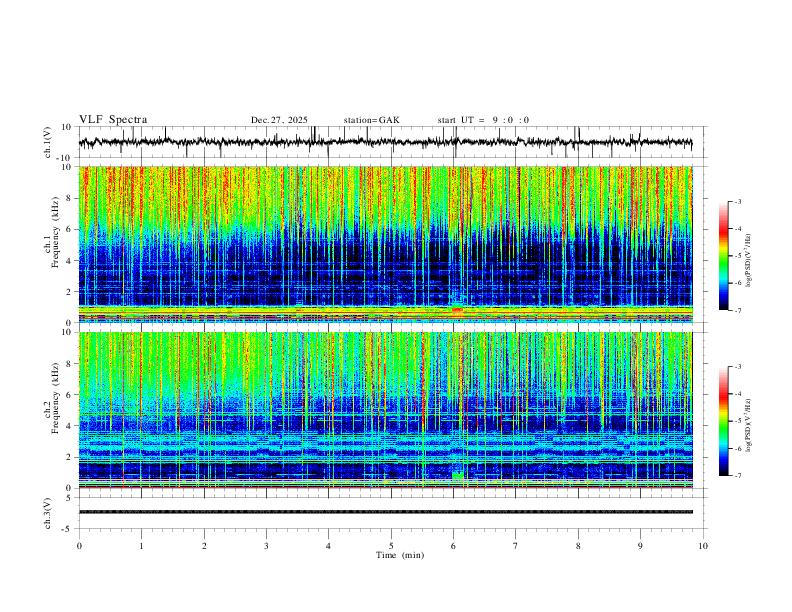Click the "VLF Spectra" plot title
Viewport: 792px width, 612px height.
pyautogui.click(x=113, y=120)
